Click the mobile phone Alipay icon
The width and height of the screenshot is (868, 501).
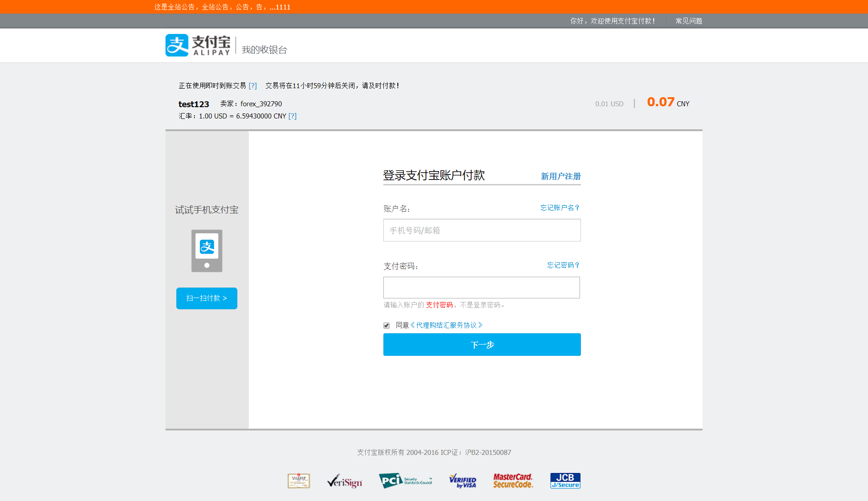(x=207, y=250)
